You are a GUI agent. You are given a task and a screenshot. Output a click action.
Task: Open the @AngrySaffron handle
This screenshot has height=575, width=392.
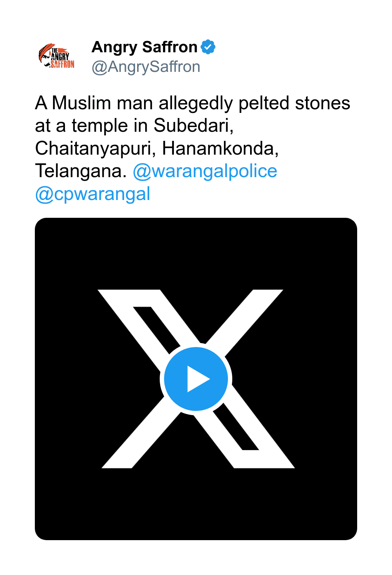tap(146, 67)
